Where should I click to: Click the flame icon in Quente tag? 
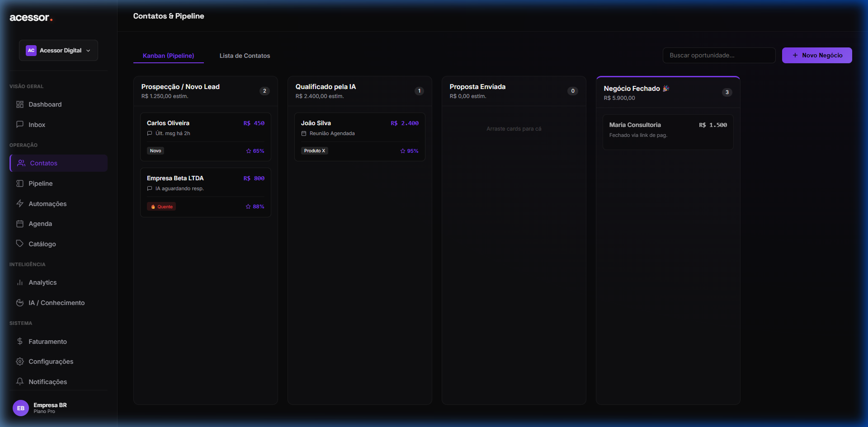tap(153, 206)
